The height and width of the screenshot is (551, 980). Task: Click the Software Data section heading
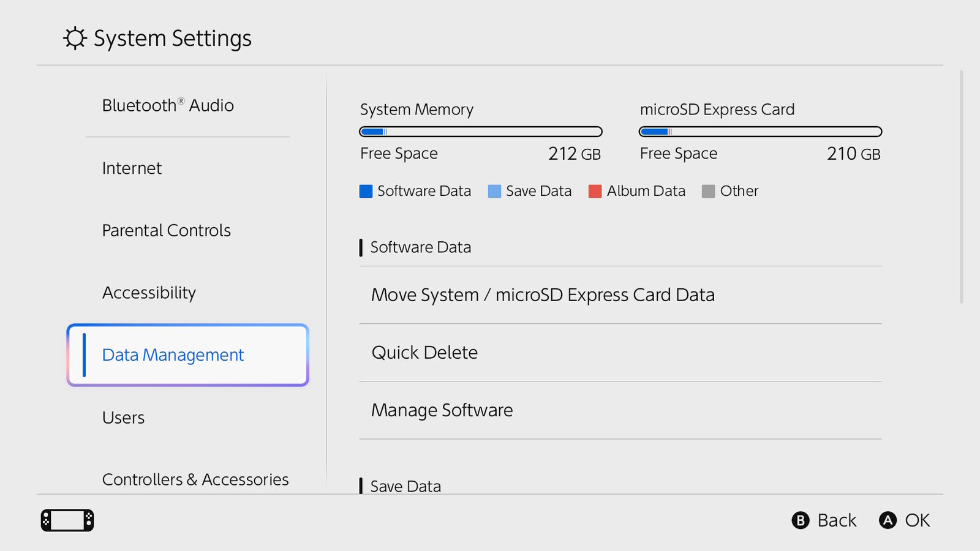(x=421, y=247)
